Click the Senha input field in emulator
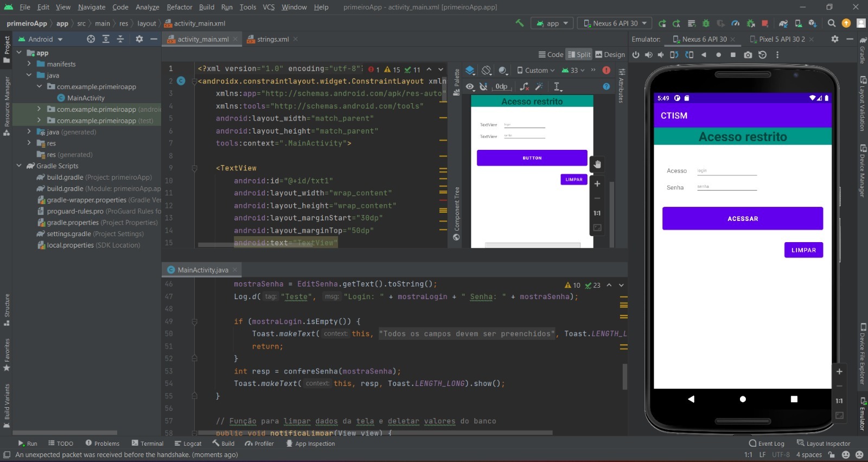Viewport: 868px width, 462px height. [726, 187]
